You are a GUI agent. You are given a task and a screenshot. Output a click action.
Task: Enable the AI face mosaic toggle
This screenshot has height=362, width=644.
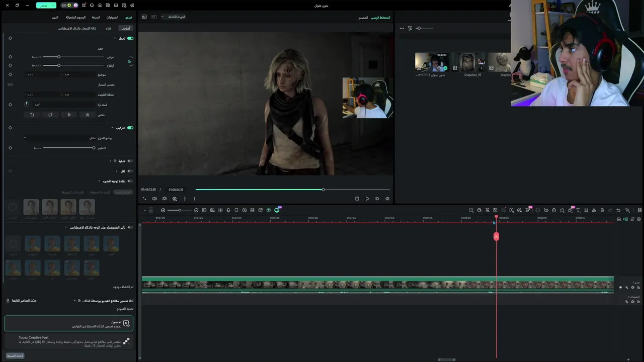click(x=130, y=227)
